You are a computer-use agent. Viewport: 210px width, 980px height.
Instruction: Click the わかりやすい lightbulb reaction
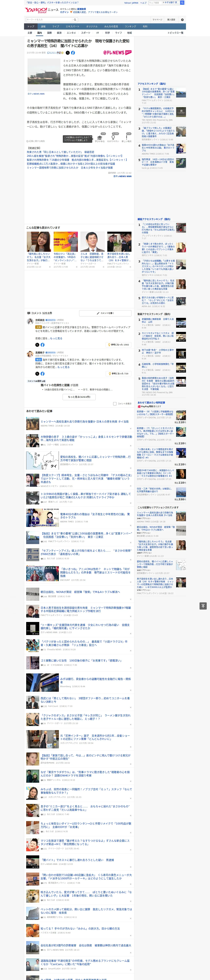(x=113, y=138)
